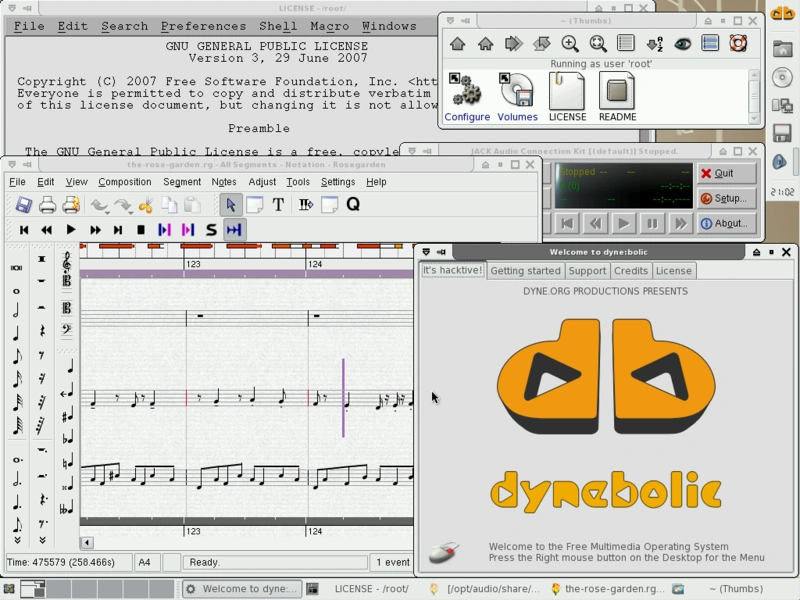Select the Text tool in Rosegarden's toolbar

278,204
